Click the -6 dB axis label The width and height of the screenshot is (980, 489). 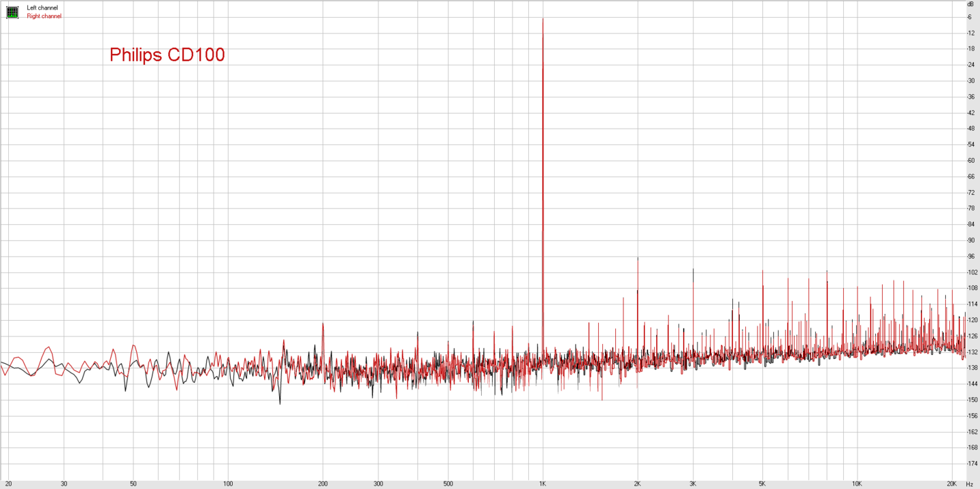click(x=970, y=17)
